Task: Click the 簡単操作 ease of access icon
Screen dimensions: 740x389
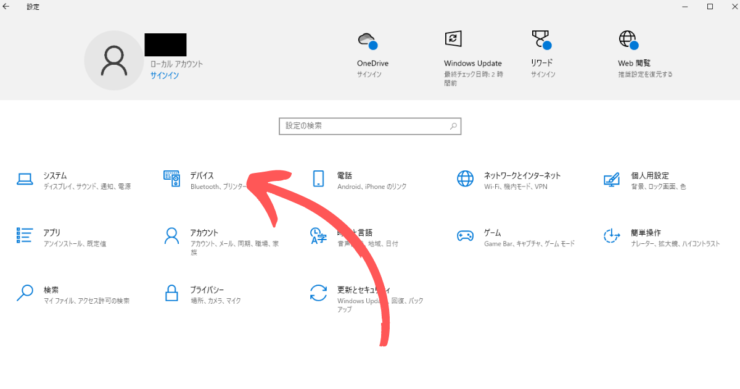Action: (x=612, y=236)
